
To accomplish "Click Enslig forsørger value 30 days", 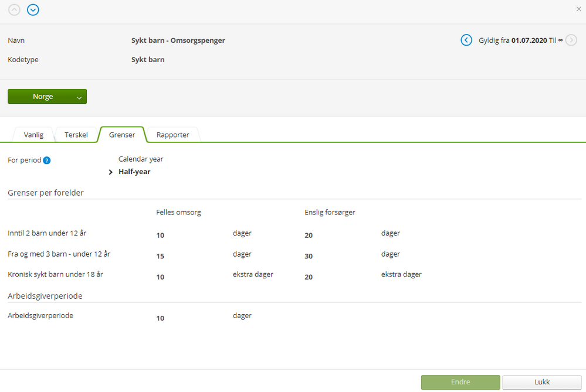I will (x=309, y=257).
